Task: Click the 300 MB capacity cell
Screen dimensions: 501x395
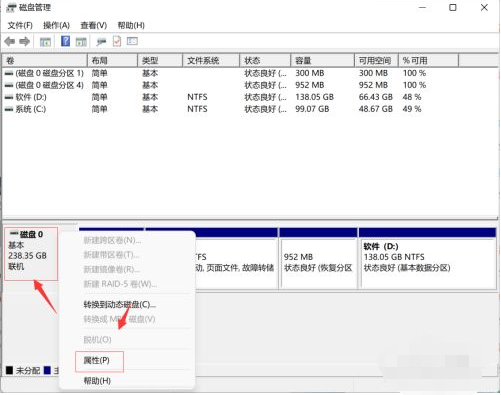Action: coord(310,73)
